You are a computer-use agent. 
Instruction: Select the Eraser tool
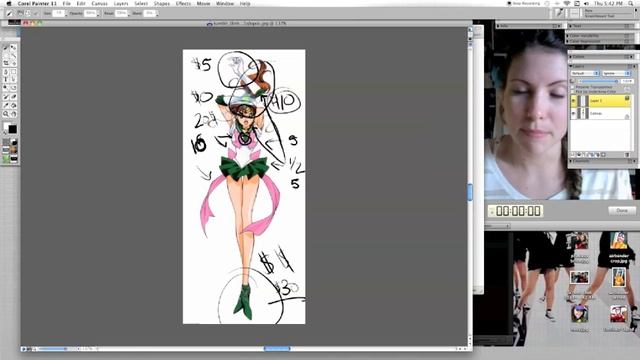point(13,97)
